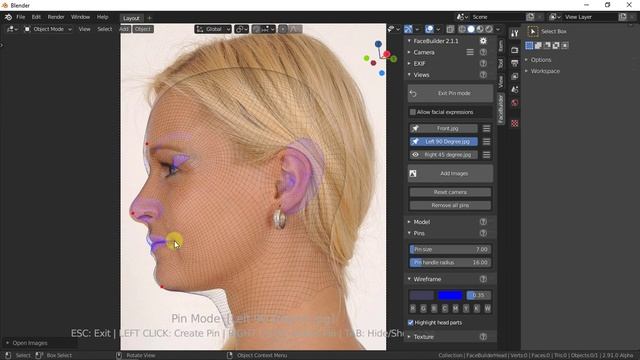The height and width of the screenshot is (360, 640).
Task: Adjust the Pin size slider
Action: coord(450,249)
